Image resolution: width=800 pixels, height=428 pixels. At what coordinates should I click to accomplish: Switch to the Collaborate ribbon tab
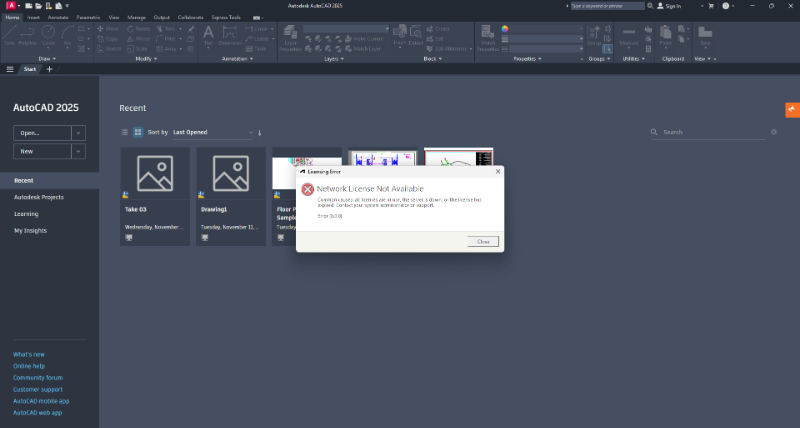190,17
